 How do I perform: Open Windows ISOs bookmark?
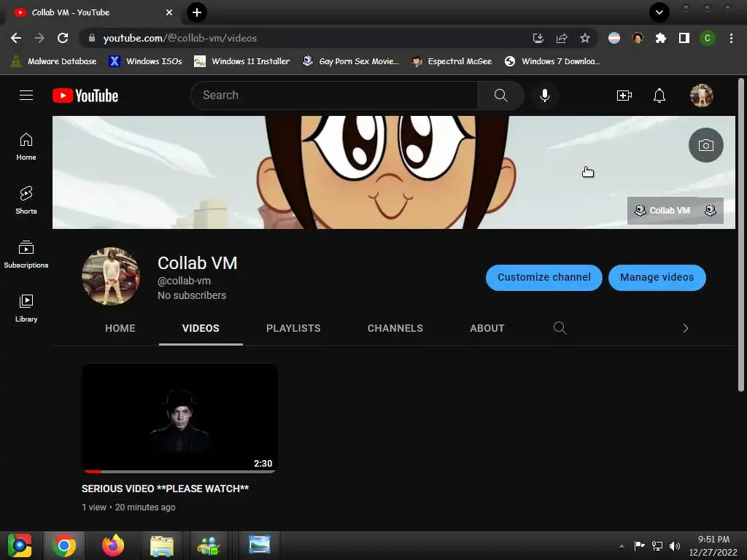point(145,61)
